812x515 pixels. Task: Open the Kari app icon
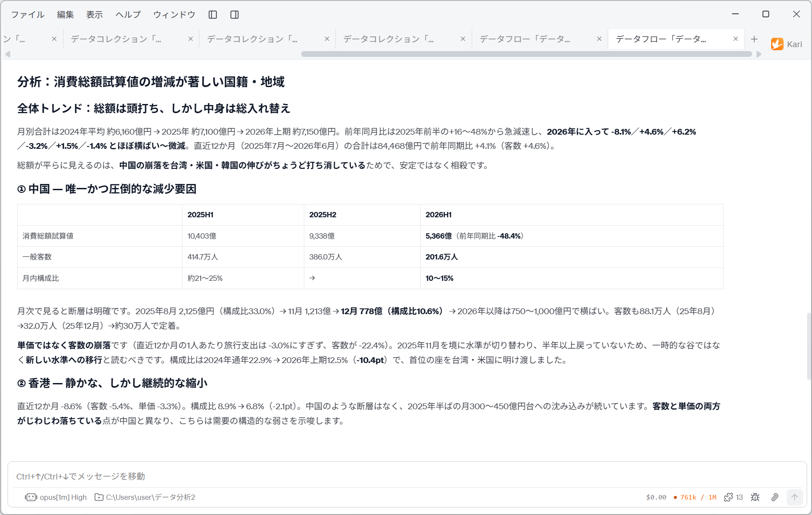[777, 44]
